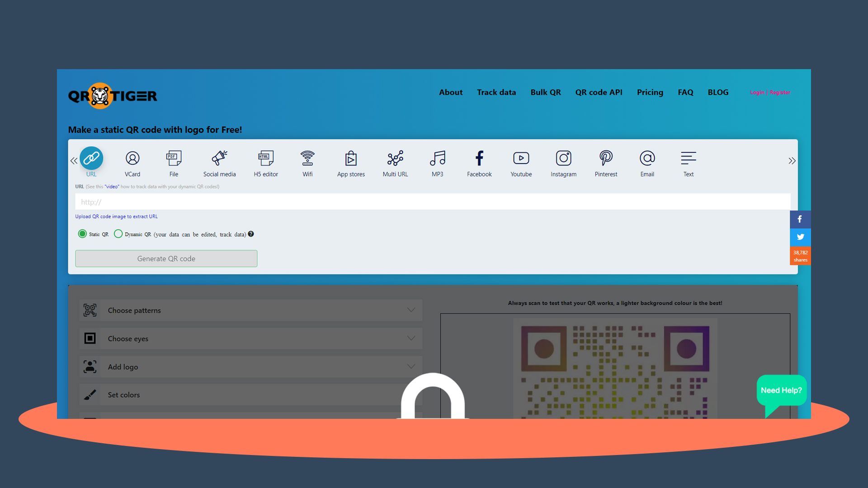Choose the Text QR type

point(688,158)
